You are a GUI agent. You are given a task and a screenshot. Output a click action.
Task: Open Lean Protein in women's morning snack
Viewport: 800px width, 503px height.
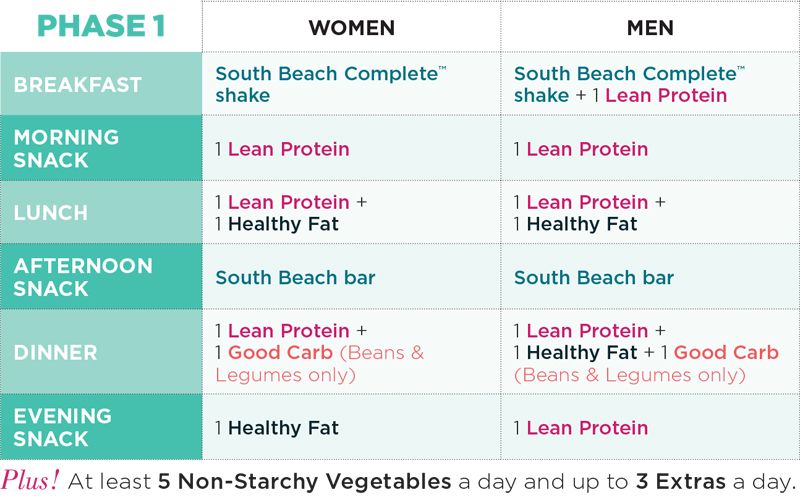point(288,149)
